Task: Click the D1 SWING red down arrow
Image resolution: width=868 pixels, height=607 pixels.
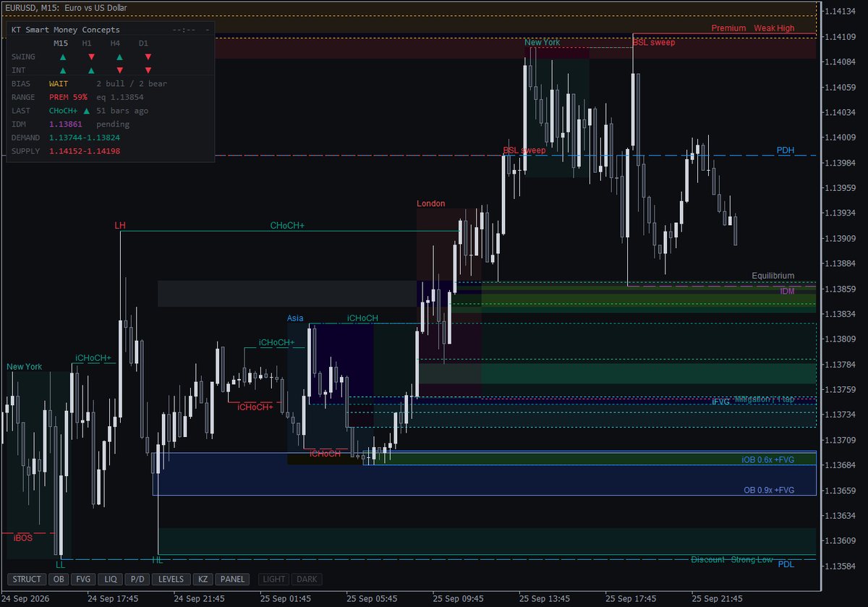Action: [x=148, y=56]
